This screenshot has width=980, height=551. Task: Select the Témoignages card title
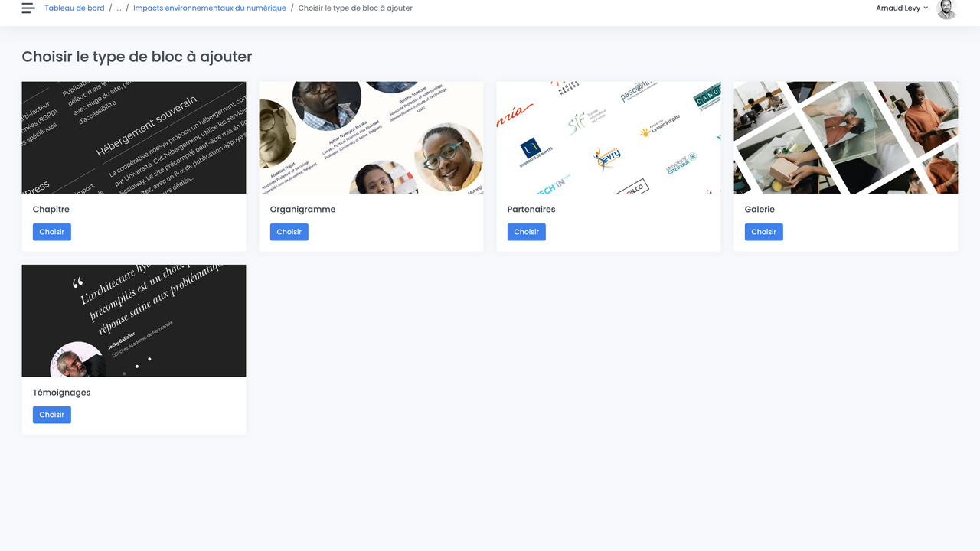click(62, 393)
